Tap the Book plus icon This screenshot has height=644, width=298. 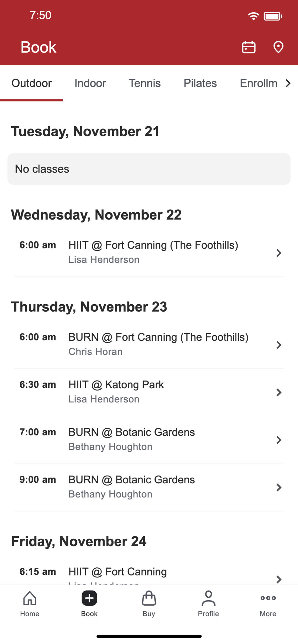click(x=89, y=599)
